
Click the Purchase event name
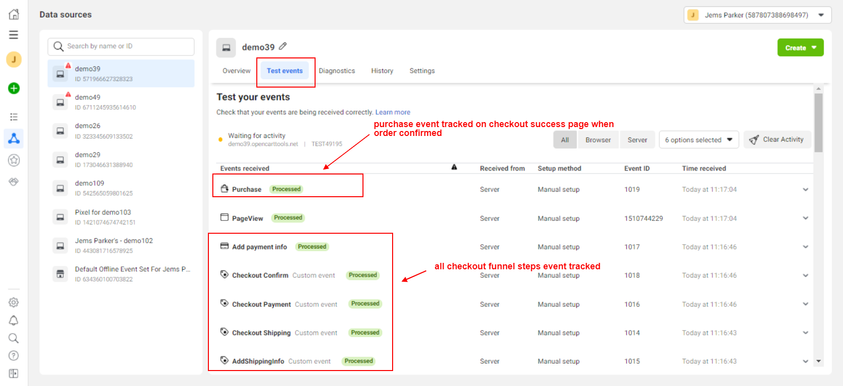click(x=247, y=189)
